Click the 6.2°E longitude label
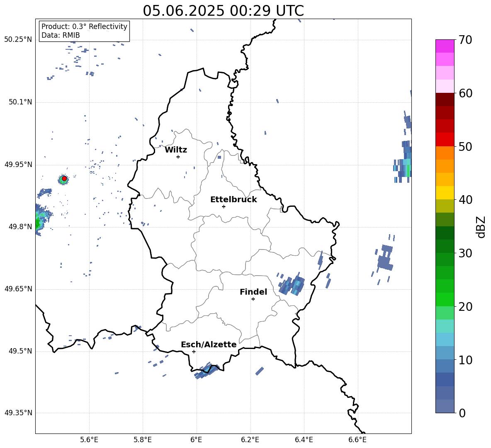Viewport: 491px width, 448px height. 250,440
